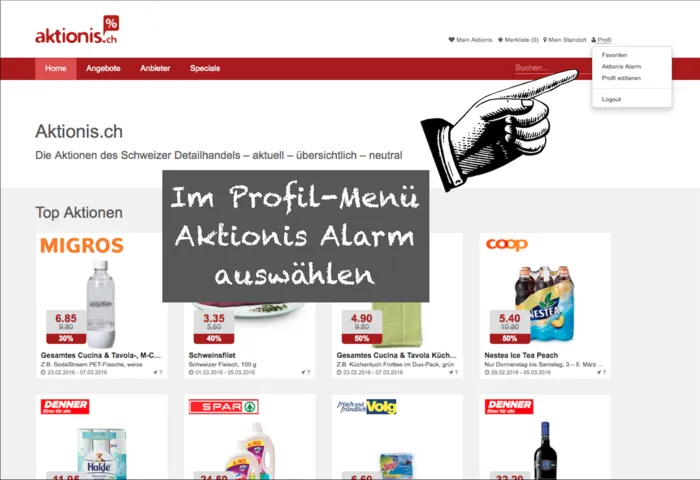The width and height of the screenshot is (700, 480).
Task: Click the Spar logo
Action: click(x=224, y=407)
